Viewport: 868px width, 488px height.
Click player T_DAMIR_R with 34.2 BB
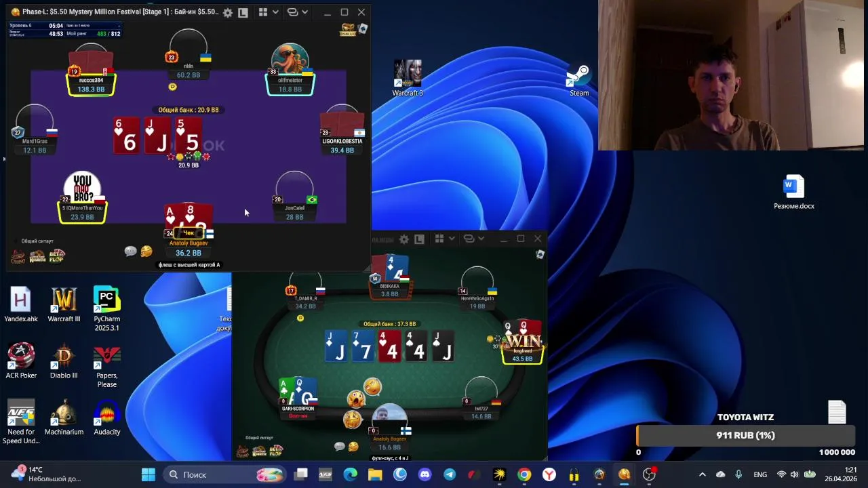[x=306, y=291]
